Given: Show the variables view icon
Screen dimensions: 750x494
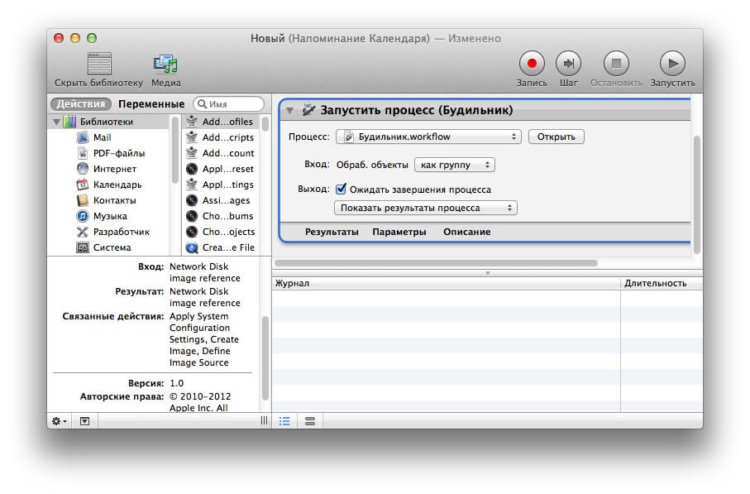Looking at the screenshot, I should [310, 421].
